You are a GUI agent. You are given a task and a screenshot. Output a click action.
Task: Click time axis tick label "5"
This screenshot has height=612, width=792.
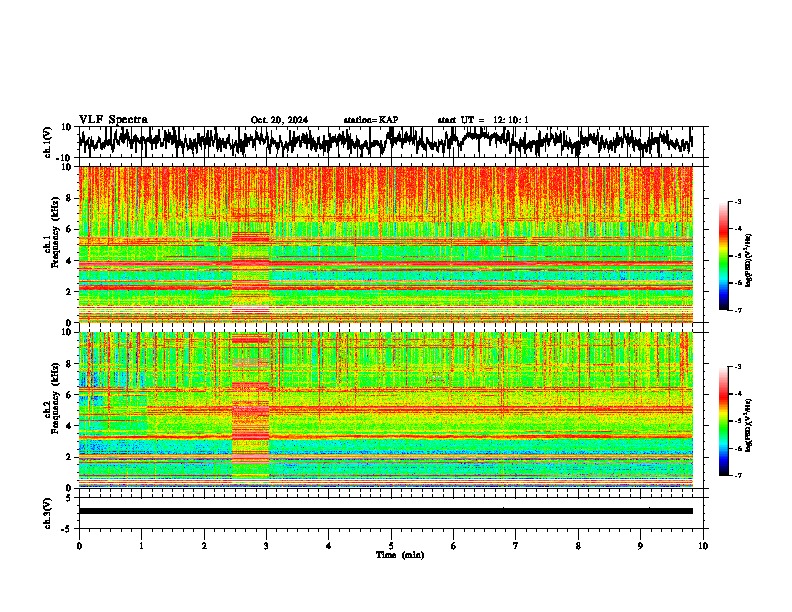pyautogui.click(x=391, y=546)
